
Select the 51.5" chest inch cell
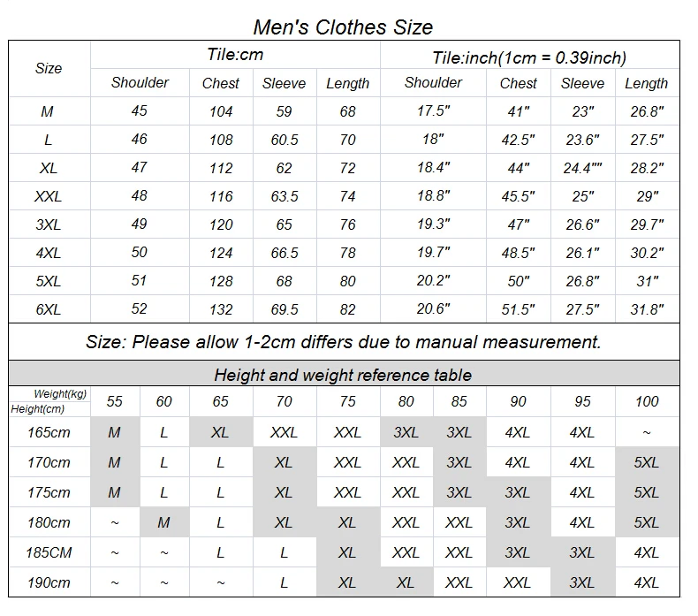pos(518,309)
